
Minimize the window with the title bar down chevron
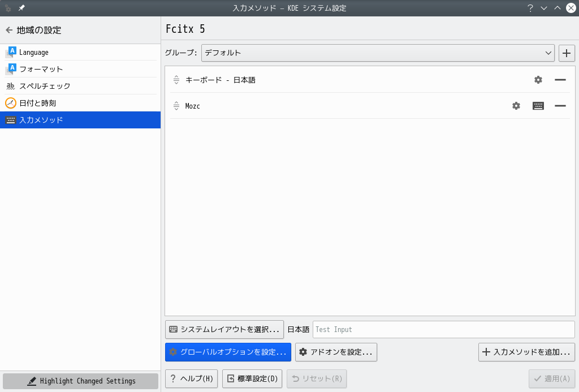pos(544,8)
